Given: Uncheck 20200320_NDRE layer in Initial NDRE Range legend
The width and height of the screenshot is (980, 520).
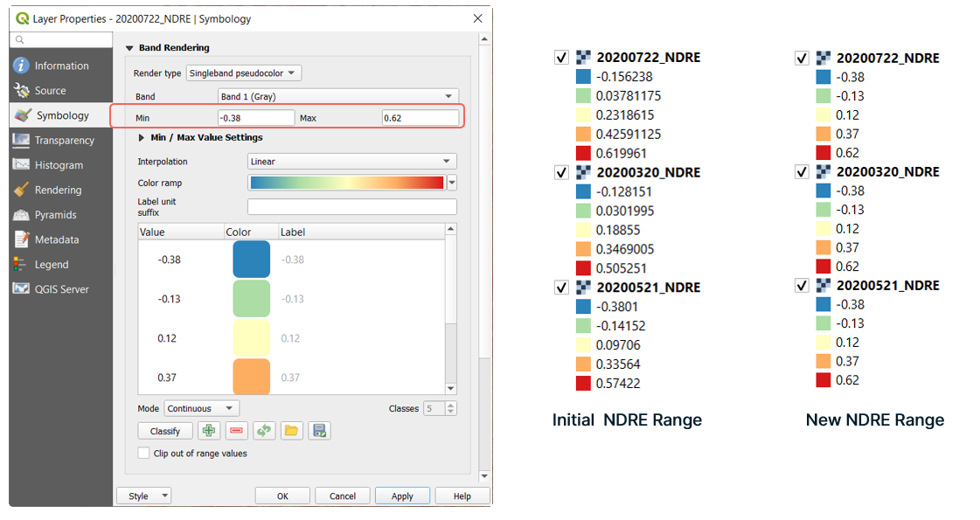Looking at the screenshot, I should click(561, 173).
